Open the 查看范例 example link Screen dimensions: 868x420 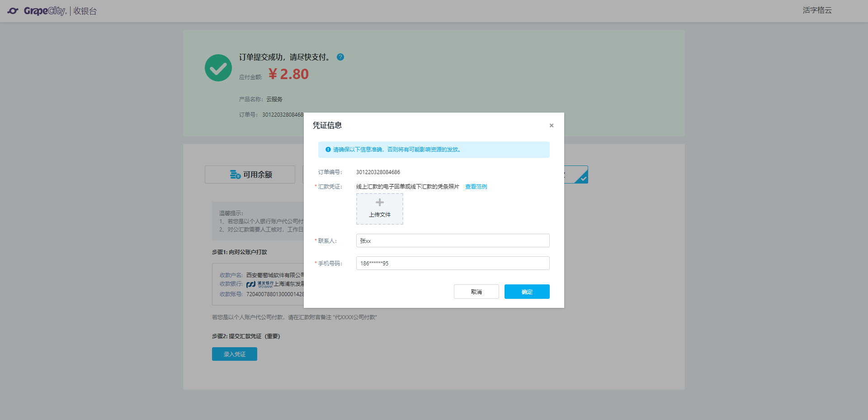coord(476,187)
